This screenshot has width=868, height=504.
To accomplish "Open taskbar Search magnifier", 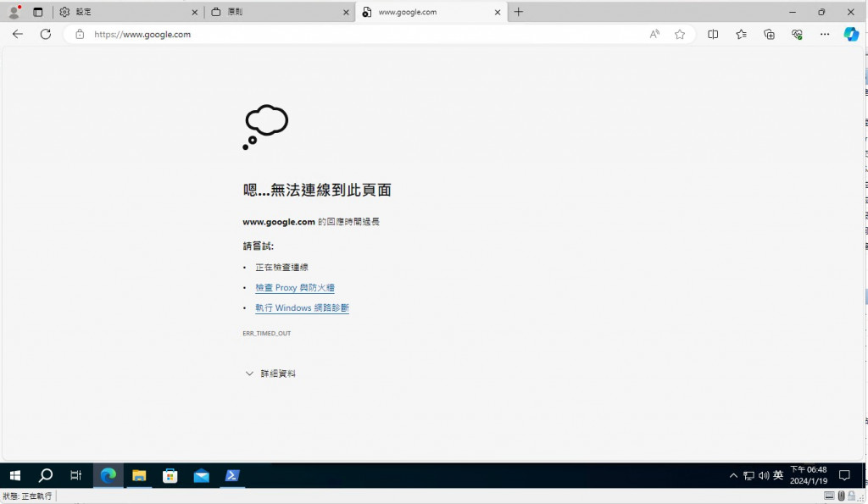I will pos(46,475).
